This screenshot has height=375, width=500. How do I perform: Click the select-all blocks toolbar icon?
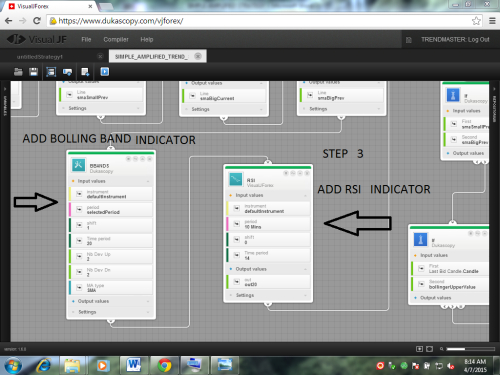point(51,72)
